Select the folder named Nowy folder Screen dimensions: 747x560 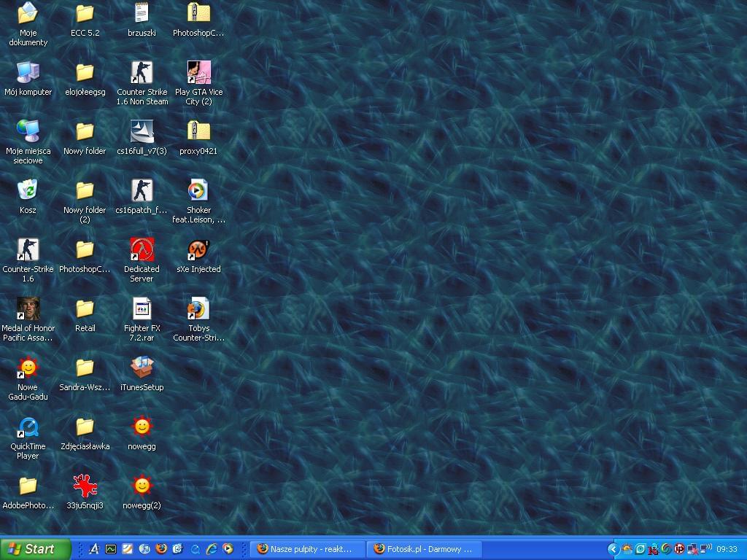85,138
